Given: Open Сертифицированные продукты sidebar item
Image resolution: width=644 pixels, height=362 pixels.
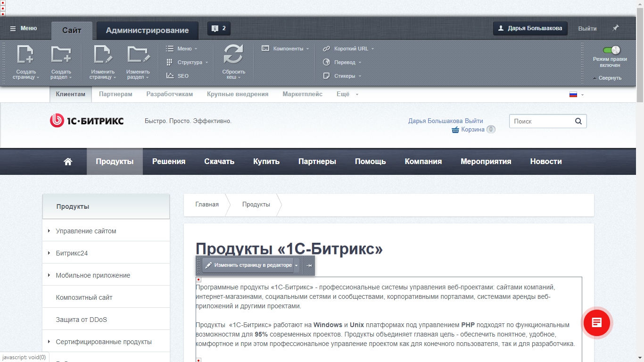Looking at the screenshot, I should point(106,342).
